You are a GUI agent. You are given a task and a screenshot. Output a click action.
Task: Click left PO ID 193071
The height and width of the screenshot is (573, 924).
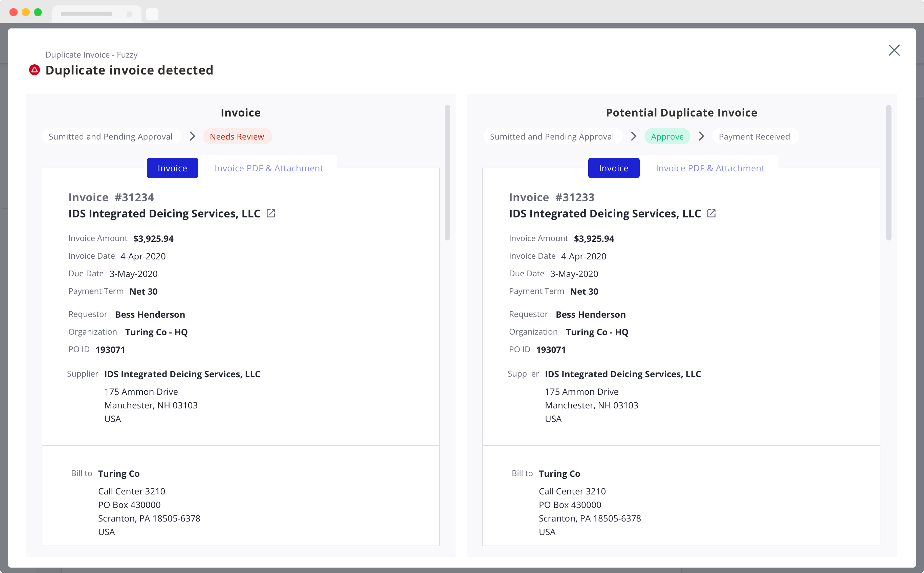[x=110, y=350]
